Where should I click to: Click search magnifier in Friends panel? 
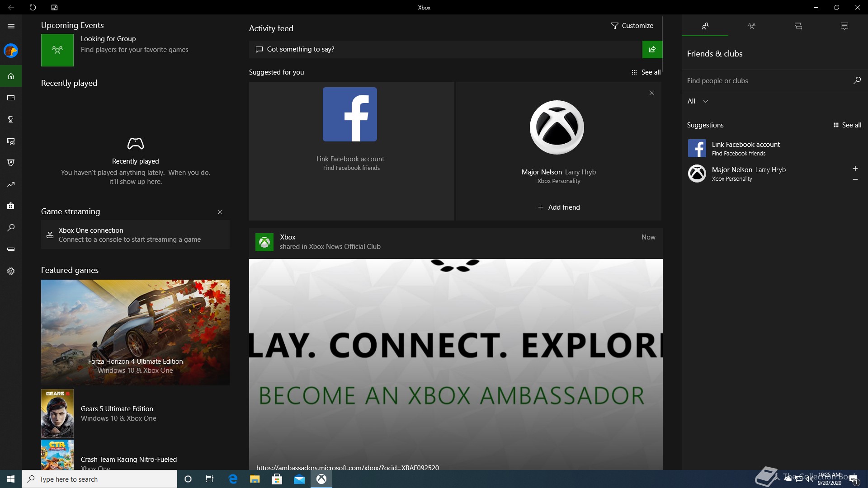click(x=857, y=80)
